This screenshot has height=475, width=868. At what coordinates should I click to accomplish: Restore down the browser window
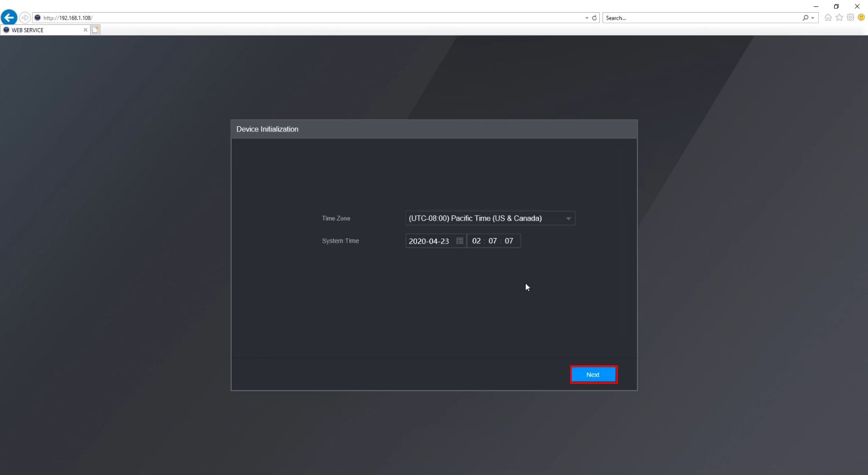(836, 6)
